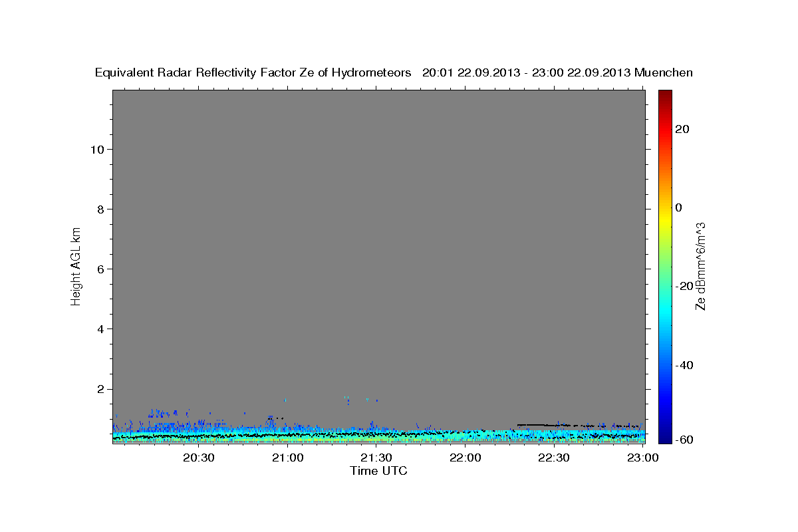The image size is (798, 532).
Task: Click the '22:30' time tick label
Action: [x=553, y=458]
